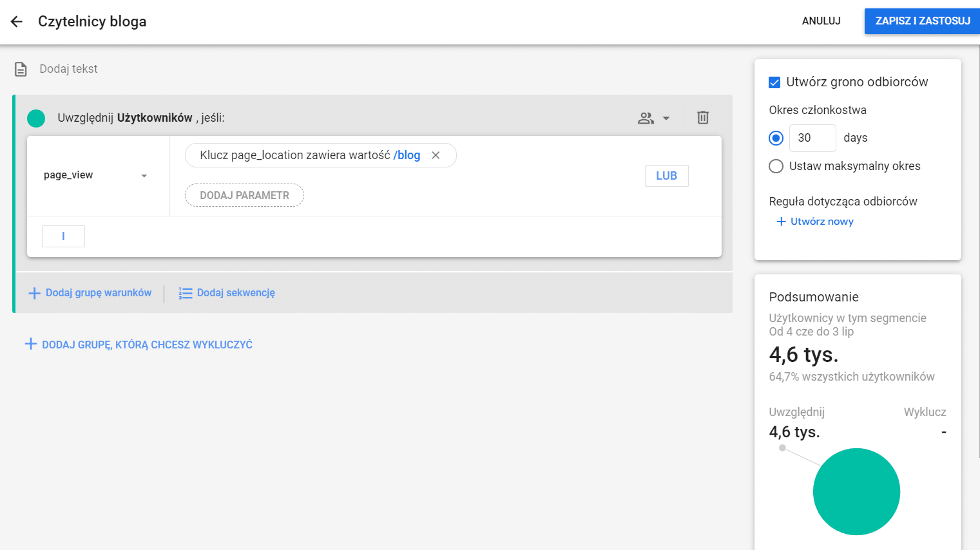
Task: Expand the user scope dropdown arrow
Action: pyautogui.click(x=666, y=119)
